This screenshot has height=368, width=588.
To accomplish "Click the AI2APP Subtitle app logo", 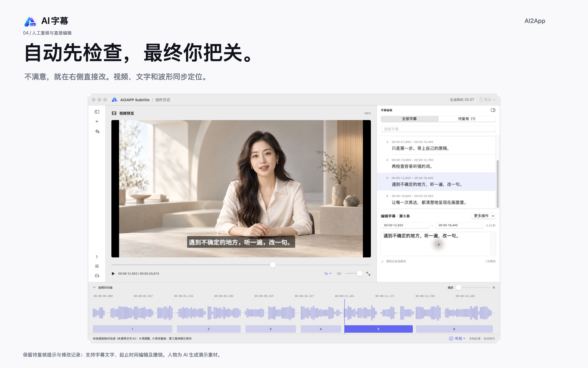I will click(x=114, y=100).
